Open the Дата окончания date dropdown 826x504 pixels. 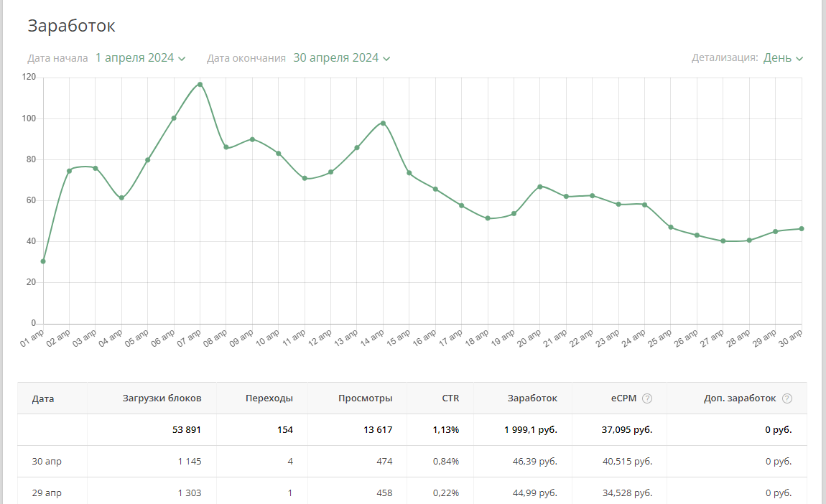341,58
